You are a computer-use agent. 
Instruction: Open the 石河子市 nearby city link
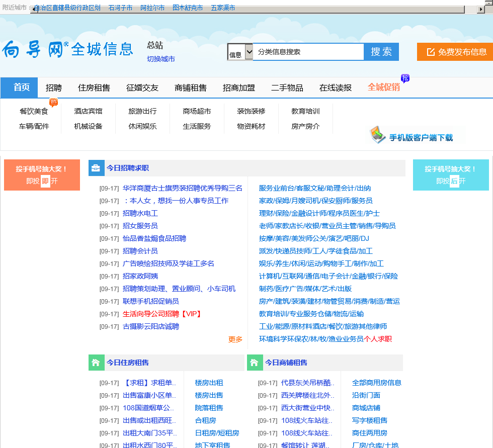pyautogui.click(x=120, y=8)
